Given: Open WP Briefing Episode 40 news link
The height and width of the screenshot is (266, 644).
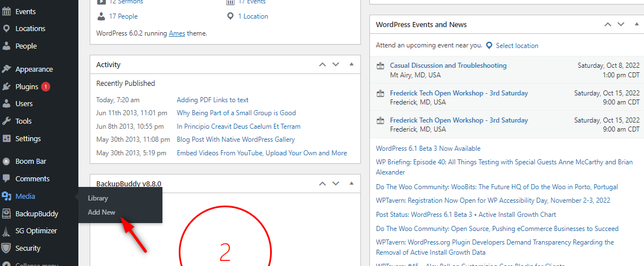Looking at the screenshot, I should (x=504, y=167).
